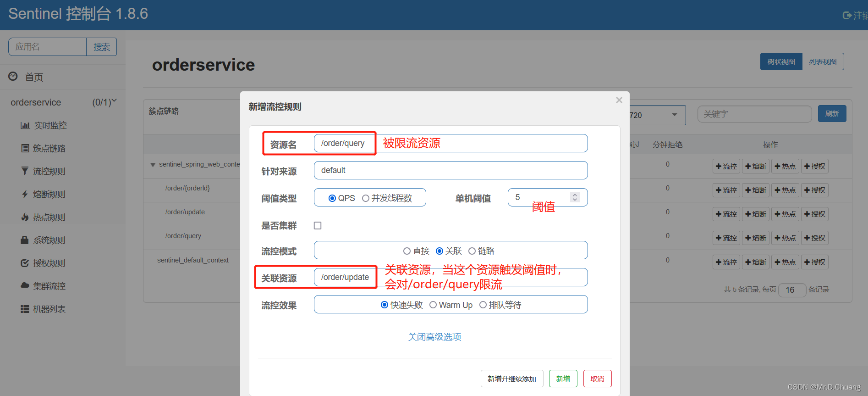
Task: Select /order/{orderId} tree row
Action: click(x=187, y=188)
